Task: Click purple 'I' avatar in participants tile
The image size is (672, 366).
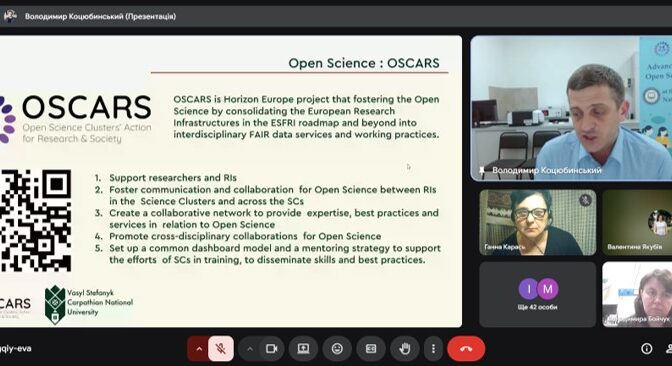Action: (x=528, y=289)
